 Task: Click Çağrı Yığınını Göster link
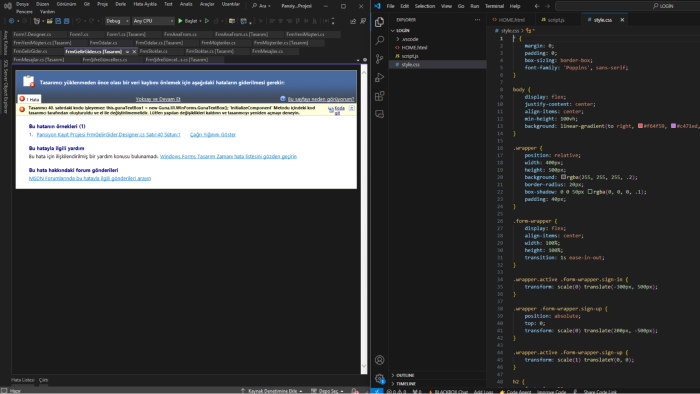click(213, 134)
